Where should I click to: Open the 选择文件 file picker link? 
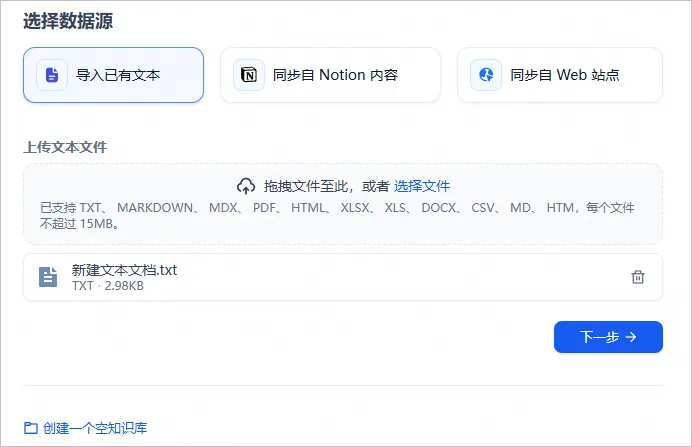[x=421, y=186]
